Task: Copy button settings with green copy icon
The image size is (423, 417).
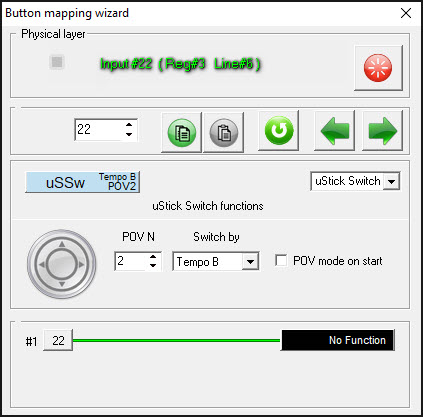Action: tap(182, 132)
